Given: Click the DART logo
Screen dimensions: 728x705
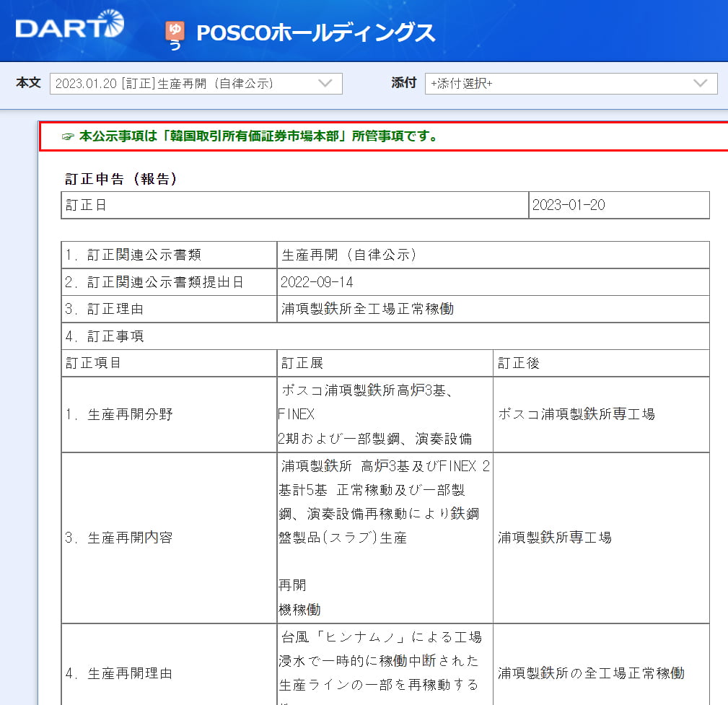Looking at the screenshot, I should (70, 24).
